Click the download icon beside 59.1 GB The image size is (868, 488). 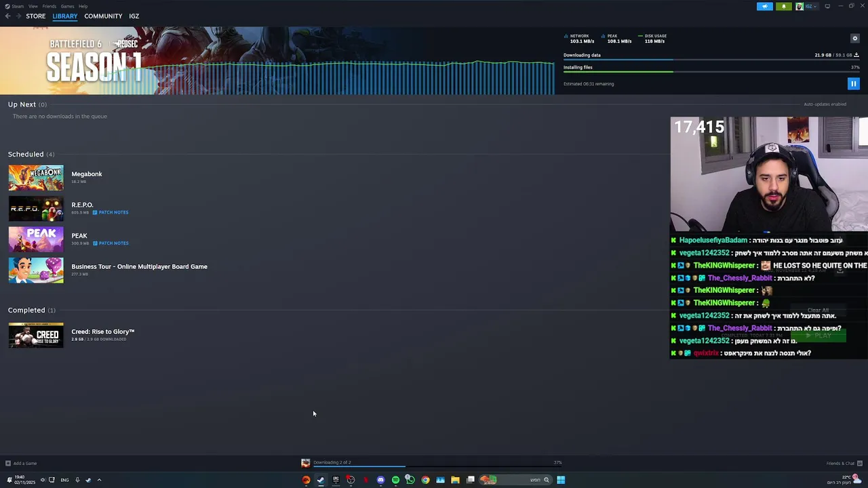[x=856, y=55]
